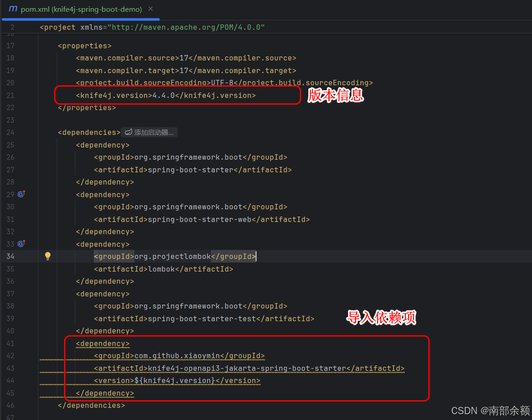Click the spring-boot-starter-test artifactId line
532x420 pixels.
(x=204, y=318)
